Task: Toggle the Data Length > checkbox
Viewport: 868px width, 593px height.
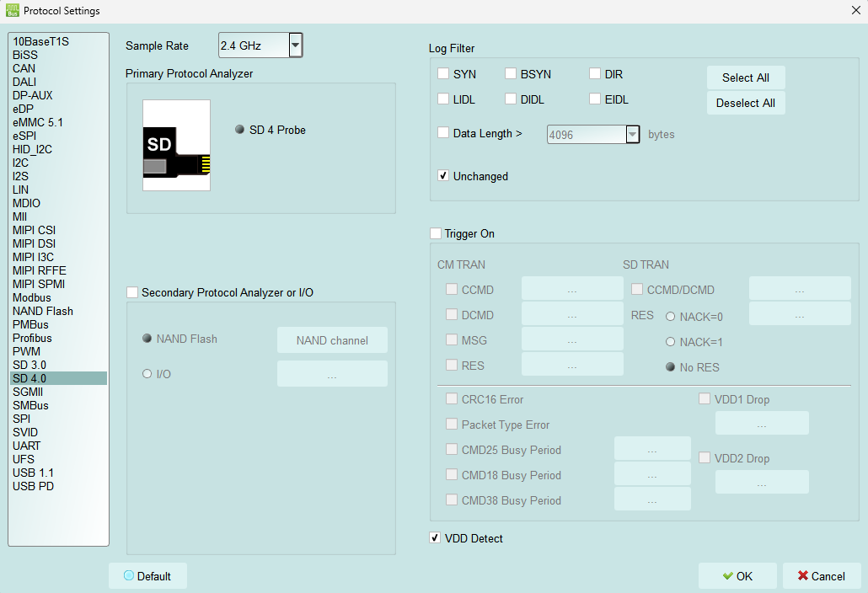Action: (x=443, y=133)
